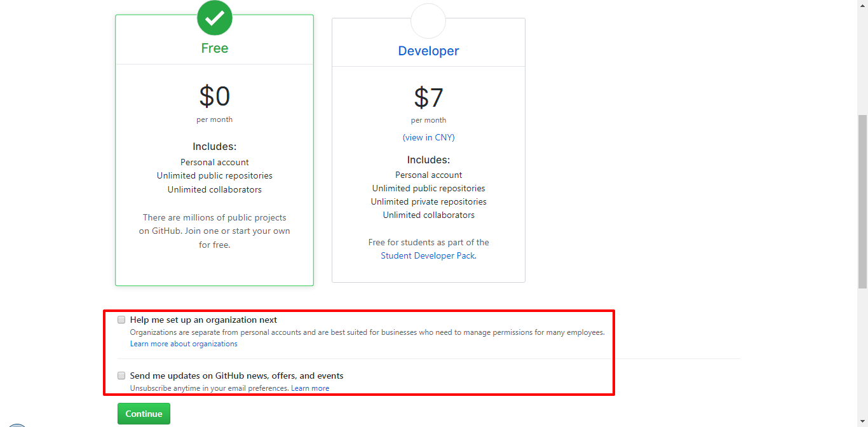
Task: Click the 'Unlimited private repositories' text in Developer card
Action: pos(428,201)
